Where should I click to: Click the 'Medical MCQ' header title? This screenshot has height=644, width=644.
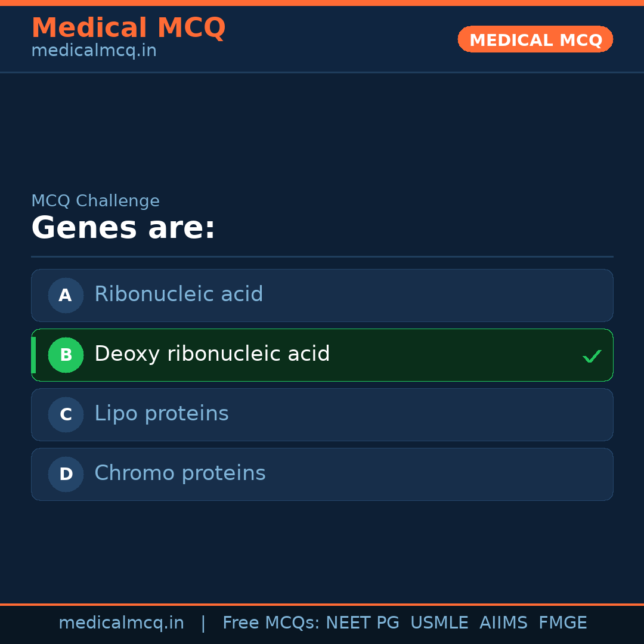click(128, 27)
